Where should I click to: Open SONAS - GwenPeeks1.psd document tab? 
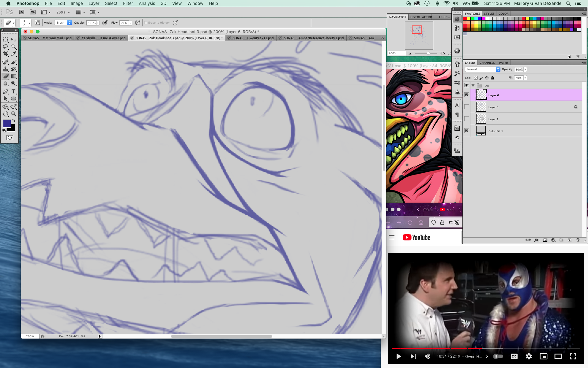point(253,38)
